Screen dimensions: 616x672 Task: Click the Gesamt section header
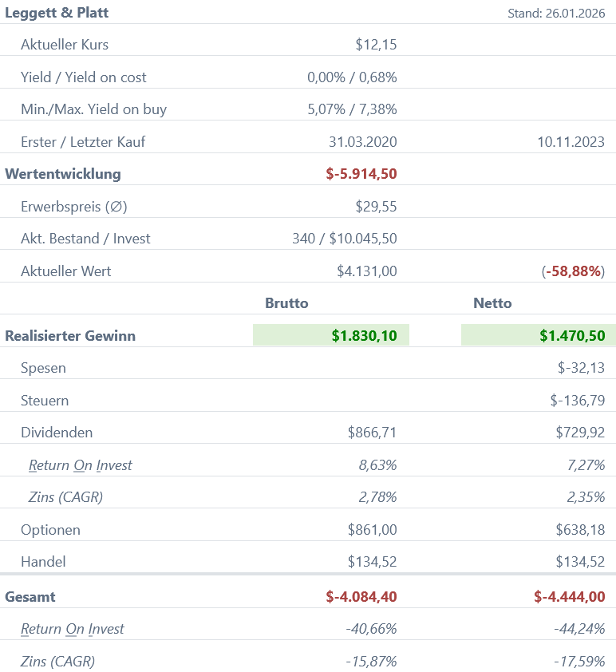tap(30, 597)
